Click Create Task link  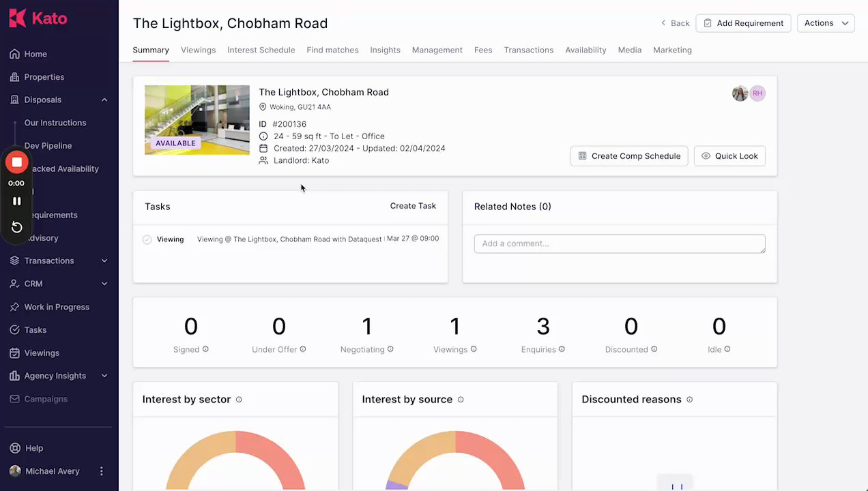413,206
